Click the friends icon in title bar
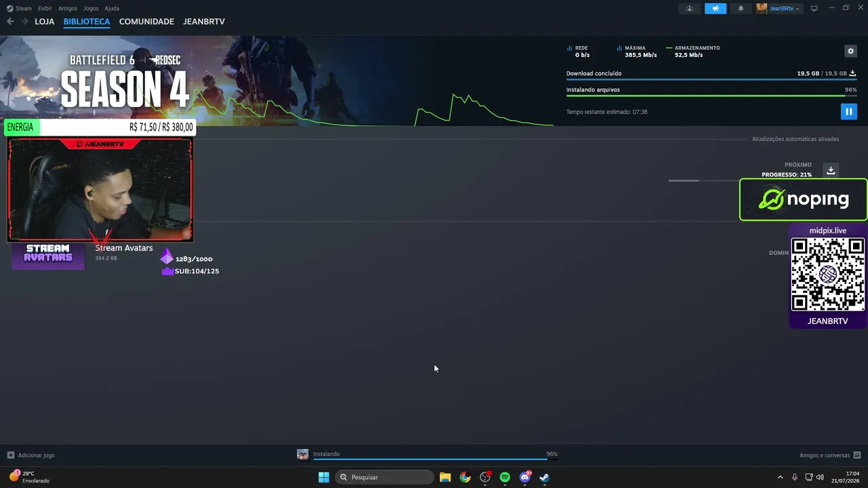The width and height of the screenshot is (868, 488). tap(690, 8)
